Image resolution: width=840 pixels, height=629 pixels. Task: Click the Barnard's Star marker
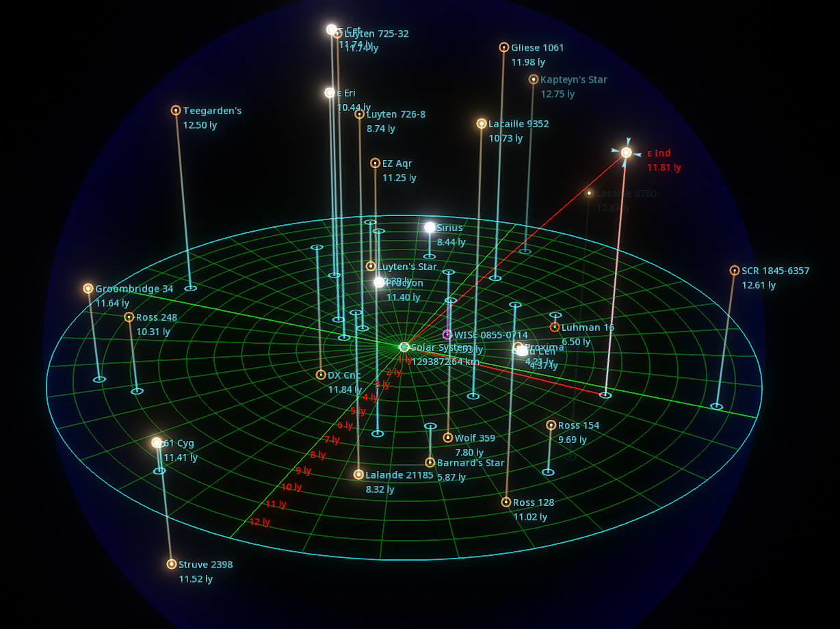pos(430,462)
